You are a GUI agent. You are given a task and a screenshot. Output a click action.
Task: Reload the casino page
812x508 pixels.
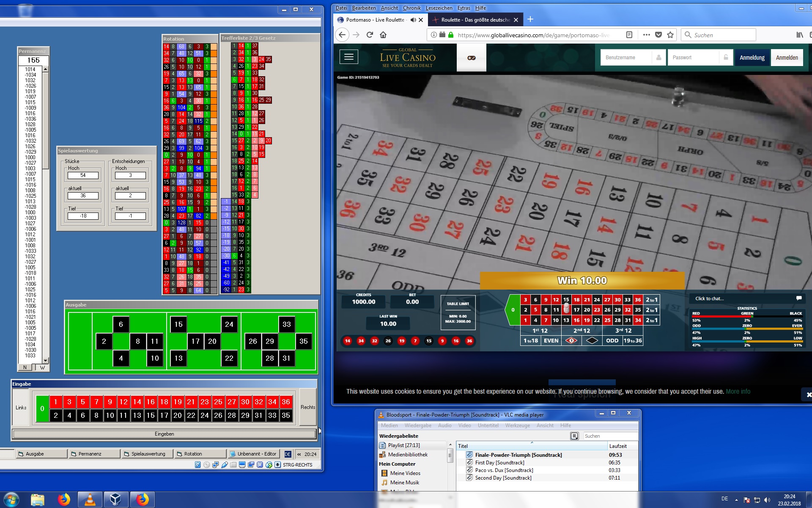tap(370, 35)
